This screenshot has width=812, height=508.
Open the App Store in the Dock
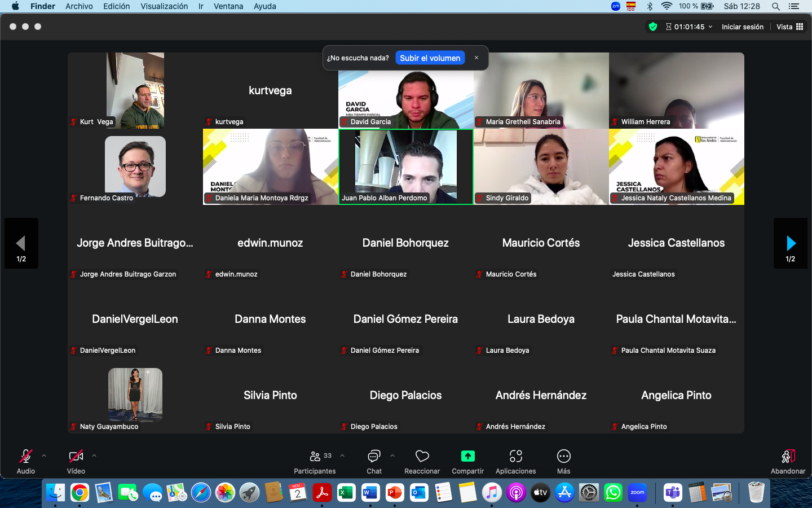tap(564, 493)
